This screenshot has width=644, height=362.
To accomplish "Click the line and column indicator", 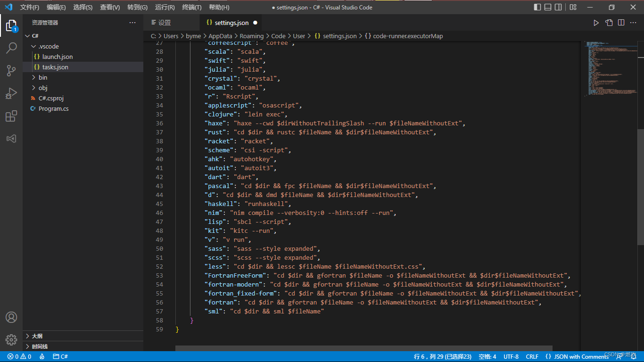I will tap(443, 357).
